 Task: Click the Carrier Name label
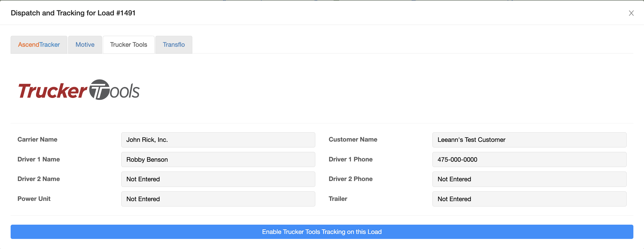37,139
